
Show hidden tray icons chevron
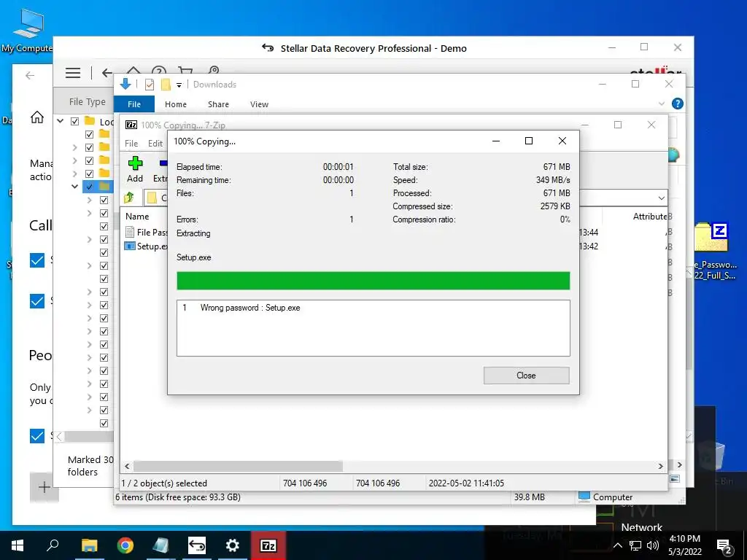(x=618, y=545)
